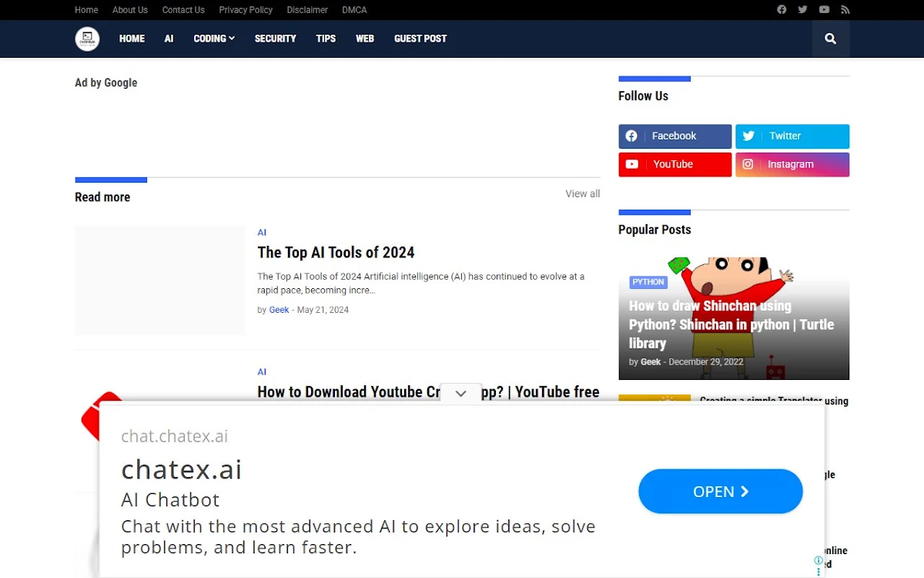The width and height of the screenshot is (924, 578).
Task: Click author Geek under Top AI Tools
Action: (279, 310)
